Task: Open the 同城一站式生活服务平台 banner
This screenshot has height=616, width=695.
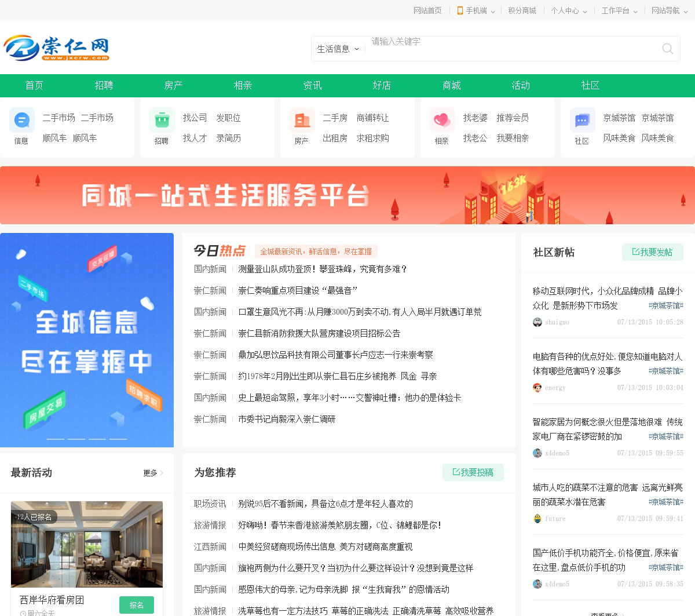Action: click(348, 195)
